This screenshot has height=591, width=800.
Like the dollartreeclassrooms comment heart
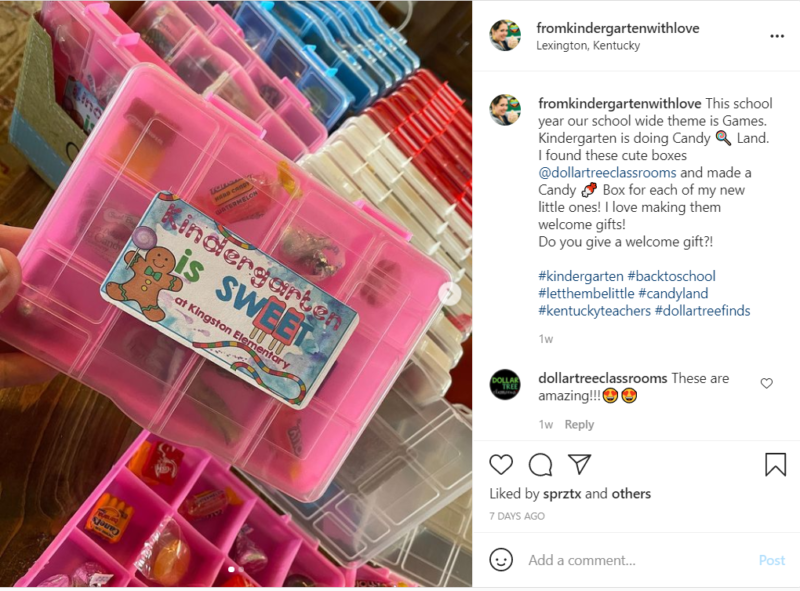point(766,383)
